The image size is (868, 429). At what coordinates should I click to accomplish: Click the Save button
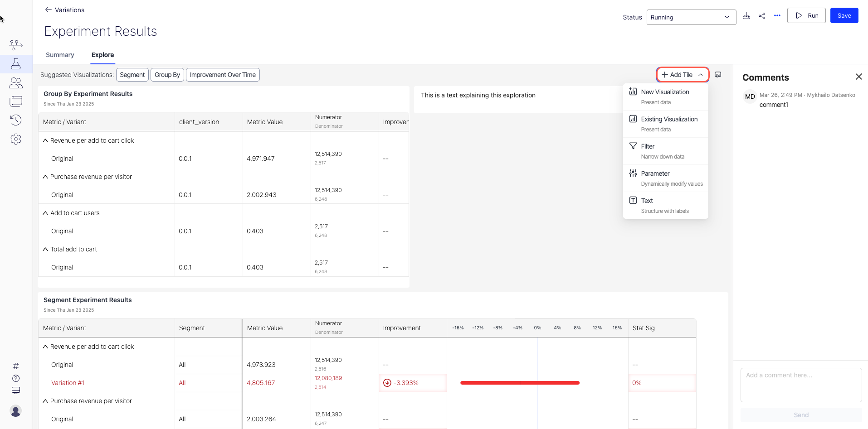(x=844, y=15)
